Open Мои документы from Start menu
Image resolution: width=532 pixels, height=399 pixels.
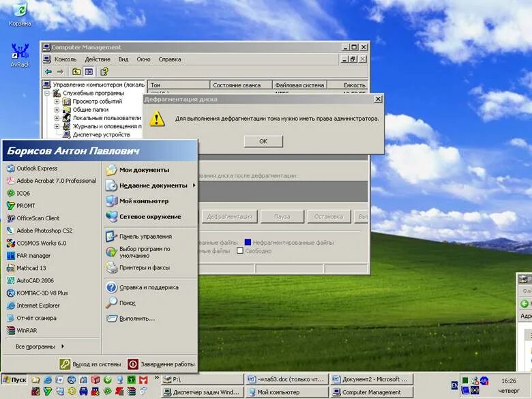coord(137,170)
